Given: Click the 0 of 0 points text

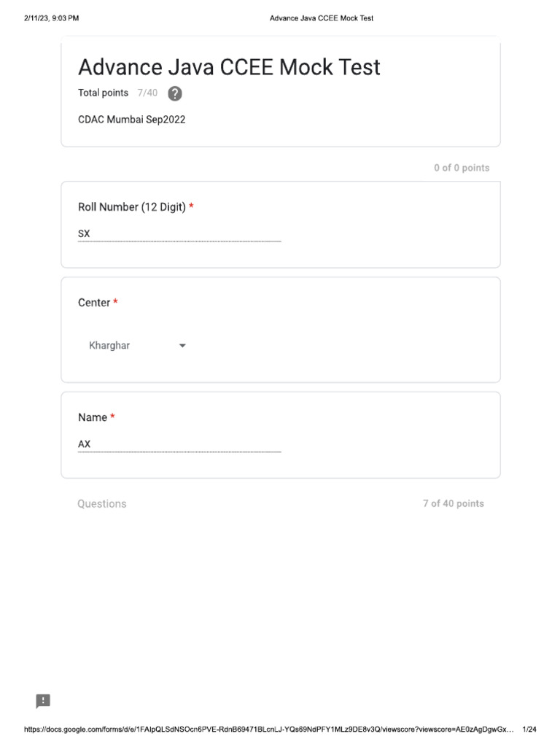Looking at the screenshot, I should [x=462, y=168].
